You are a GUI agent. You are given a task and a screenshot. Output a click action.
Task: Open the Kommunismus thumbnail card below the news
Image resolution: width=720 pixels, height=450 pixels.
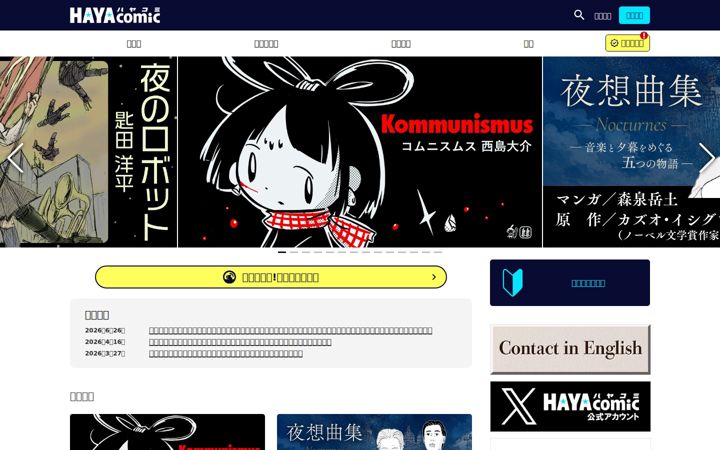[168, 432]
